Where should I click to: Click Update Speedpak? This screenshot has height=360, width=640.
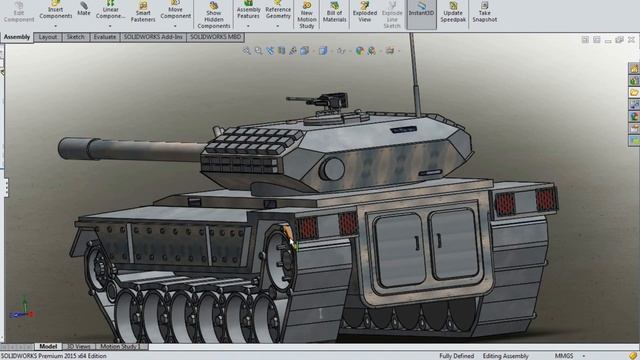(x=453, y=12)
